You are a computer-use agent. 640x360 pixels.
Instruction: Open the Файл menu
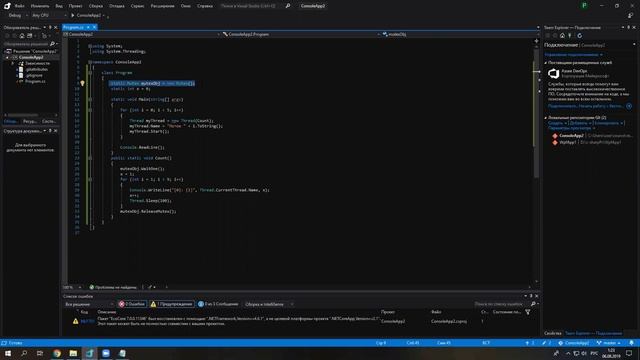[19, 6]
